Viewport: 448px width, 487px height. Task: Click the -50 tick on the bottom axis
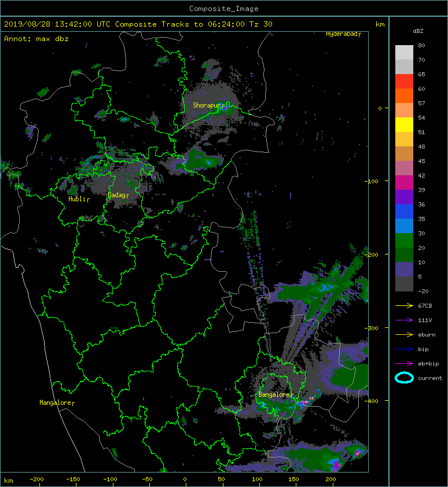(147, 479)
